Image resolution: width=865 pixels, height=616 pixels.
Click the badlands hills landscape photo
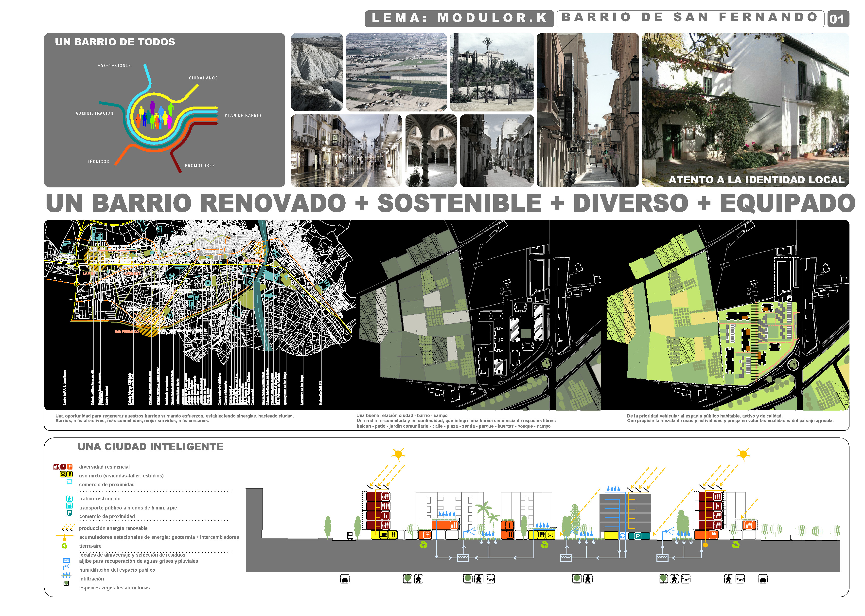[x=317, y=72]
